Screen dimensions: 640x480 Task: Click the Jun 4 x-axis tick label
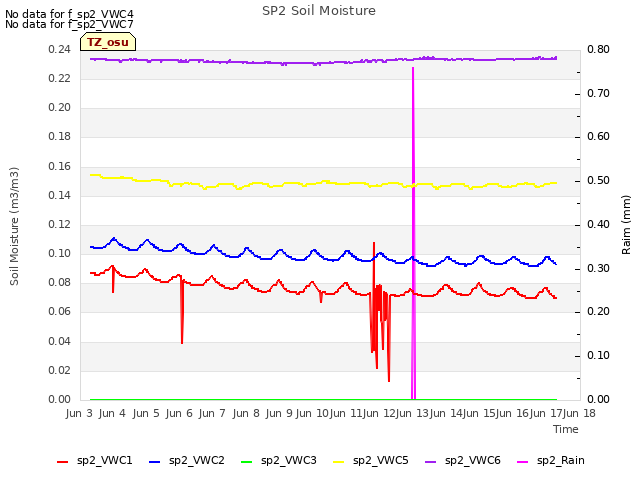[112, 413]
